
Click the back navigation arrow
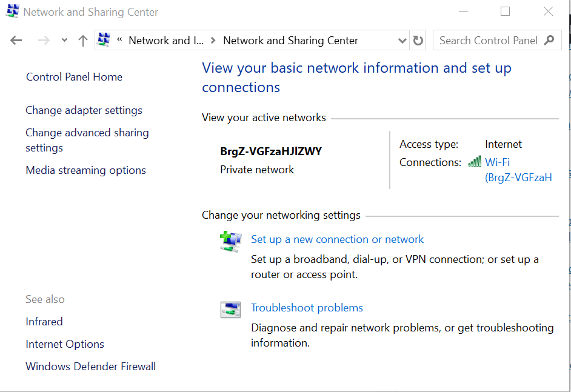[16, 41]
